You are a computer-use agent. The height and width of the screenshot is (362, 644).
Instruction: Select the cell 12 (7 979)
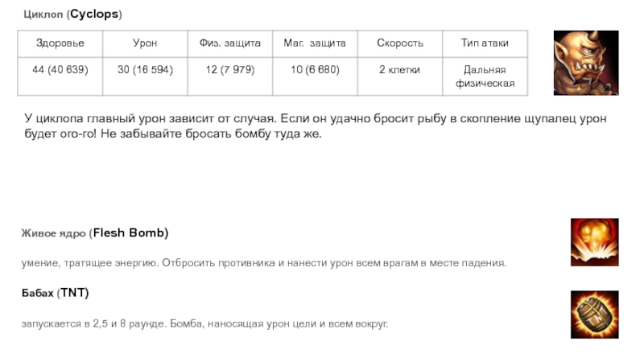pyautogui.click(x=230, y=70)
